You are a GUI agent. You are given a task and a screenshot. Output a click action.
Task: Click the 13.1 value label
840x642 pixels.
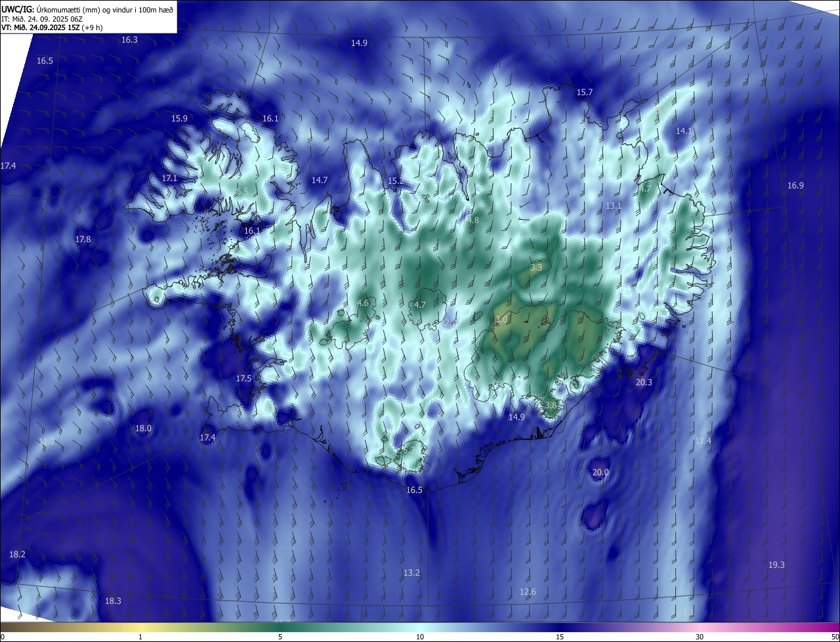(613, 206)
